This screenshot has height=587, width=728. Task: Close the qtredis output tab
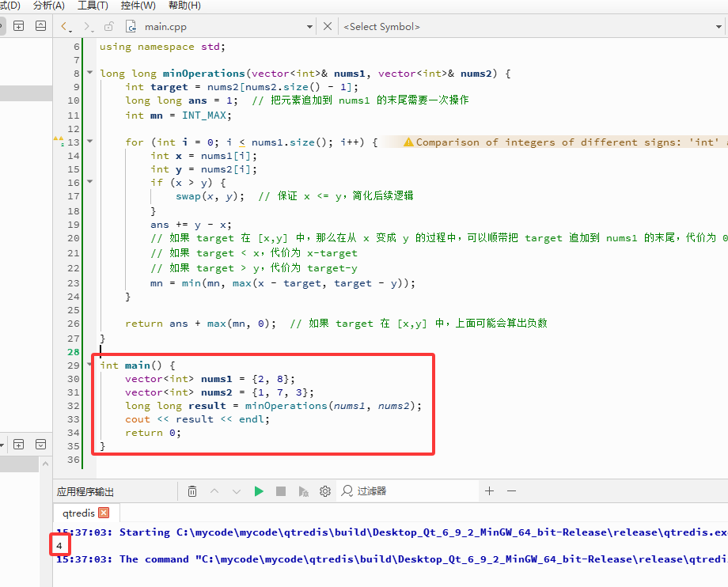[x=104, y=513]
